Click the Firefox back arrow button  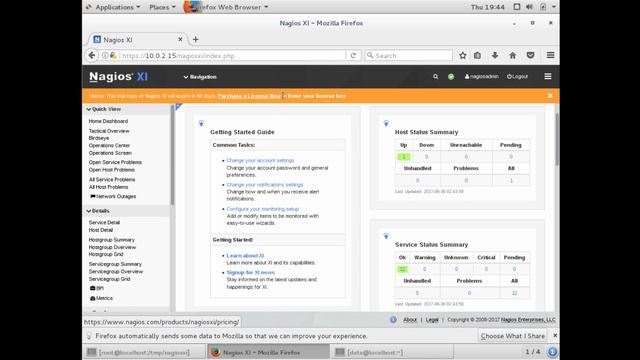pos(92,55)
